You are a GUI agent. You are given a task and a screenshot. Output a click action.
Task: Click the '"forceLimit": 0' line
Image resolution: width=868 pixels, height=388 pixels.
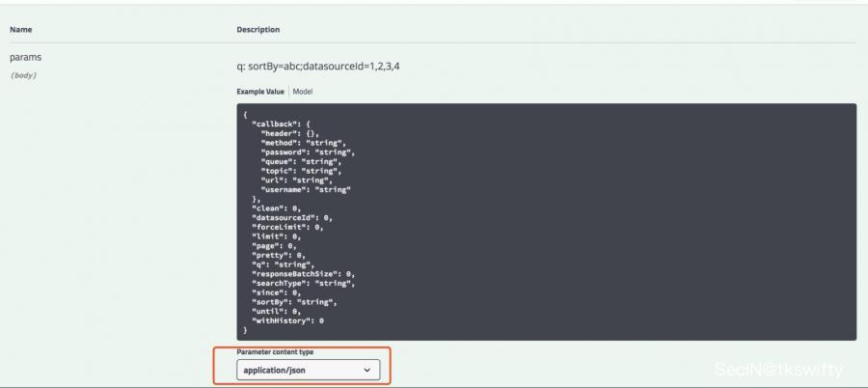(287, 227)
